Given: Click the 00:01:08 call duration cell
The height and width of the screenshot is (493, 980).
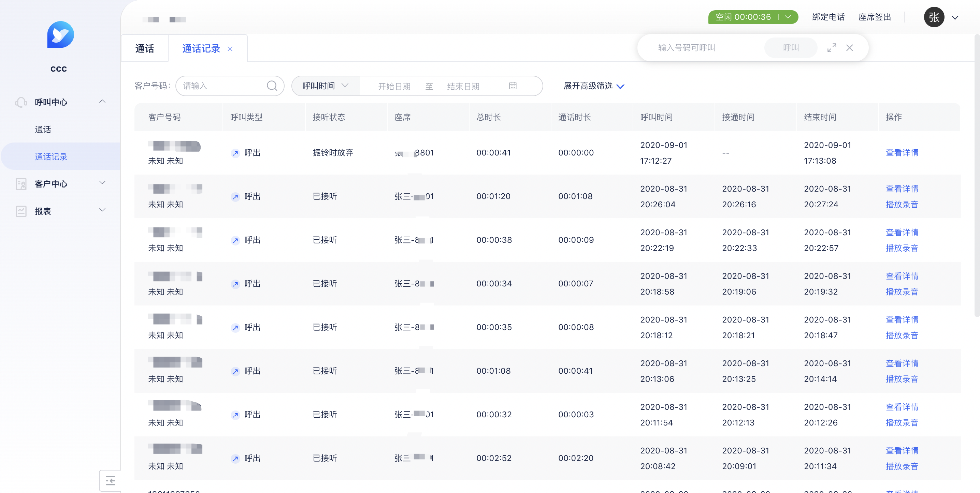Looking at the screenshot, I should [x=575, y=196].
